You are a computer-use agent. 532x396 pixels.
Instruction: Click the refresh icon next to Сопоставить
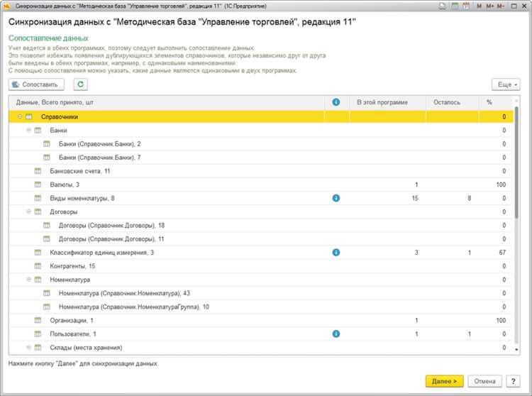(80, 84)
